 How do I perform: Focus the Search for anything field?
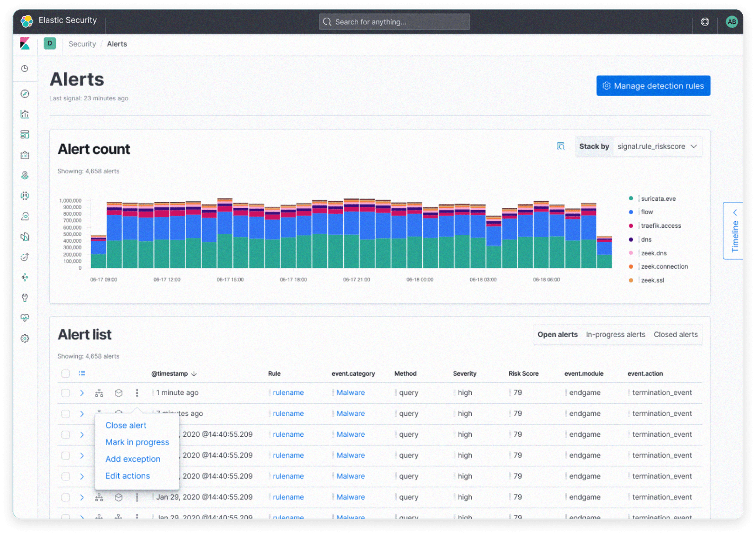click(x=394, y=22)
